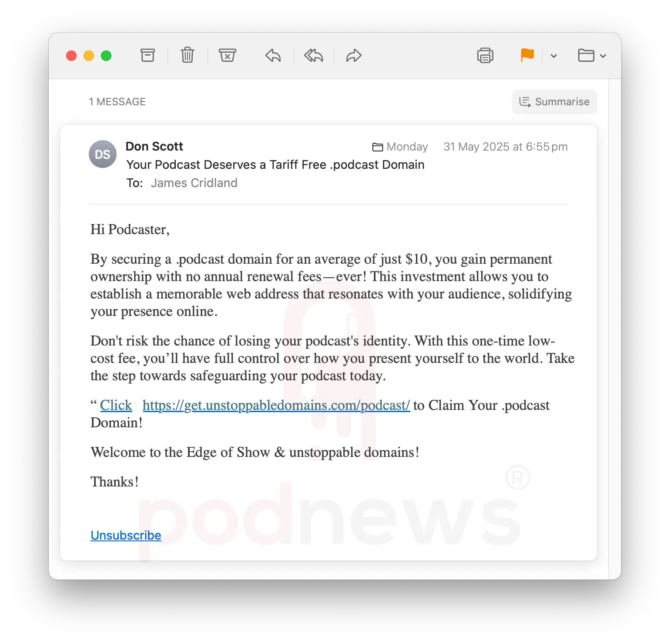Screen dimensions: 670x644
Task: Close the mail window with red button
Action: [x=71, y=56]
